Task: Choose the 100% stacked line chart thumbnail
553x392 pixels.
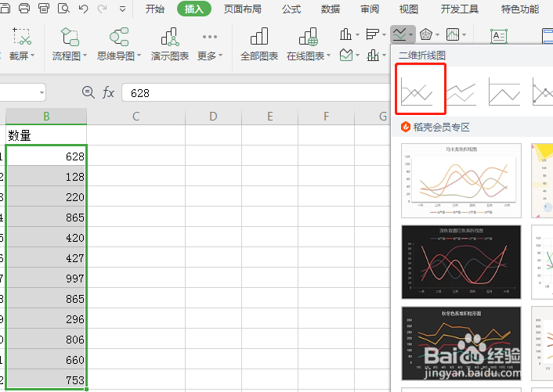Action: pos(504,92)
